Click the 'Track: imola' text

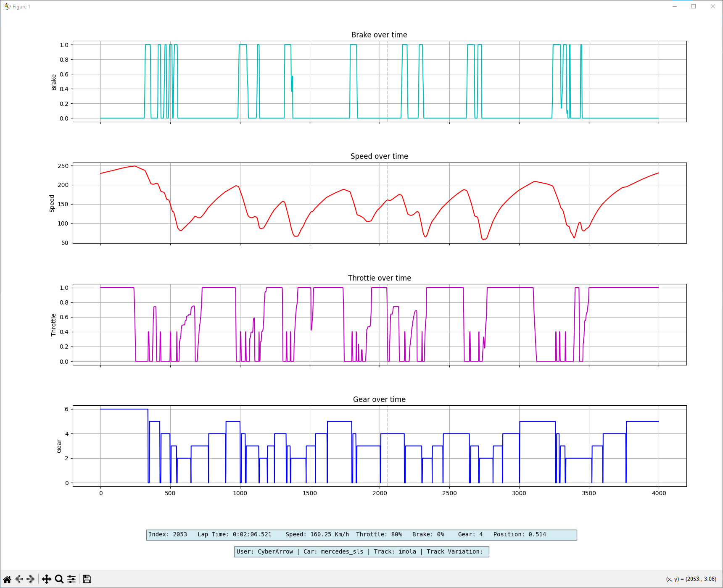tap(395, 552)
